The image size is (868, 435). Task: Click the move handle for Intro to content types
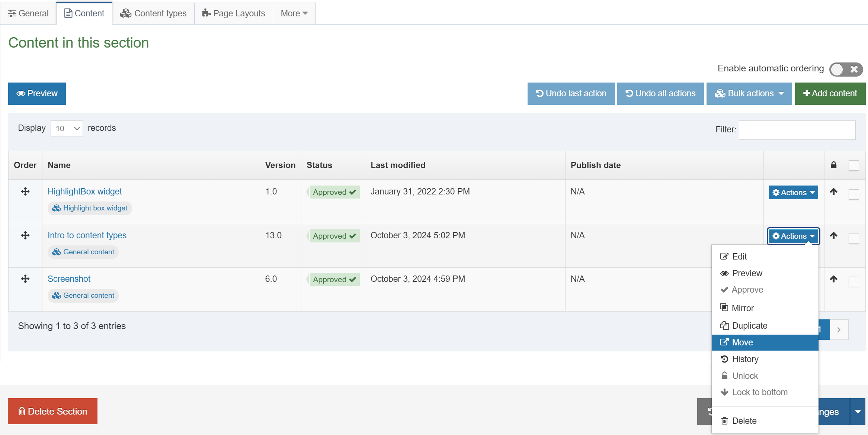click(x=25, y=235)
